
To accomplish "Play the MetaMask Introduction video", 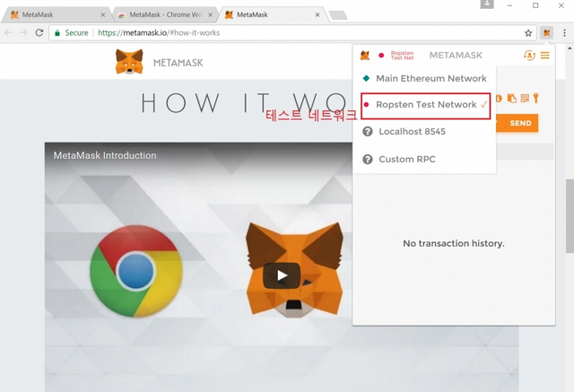I will tap(282, 275).
